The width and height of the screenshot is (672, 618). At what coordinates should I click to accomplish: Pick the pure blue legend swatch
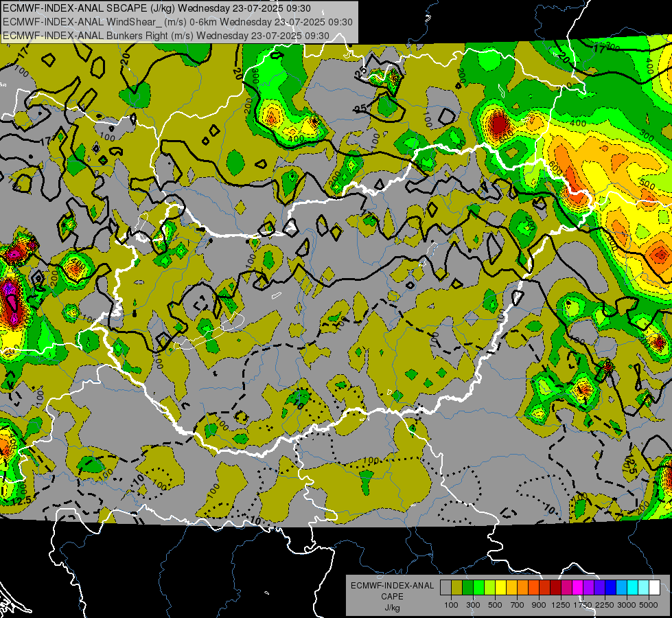click(611, 588)
